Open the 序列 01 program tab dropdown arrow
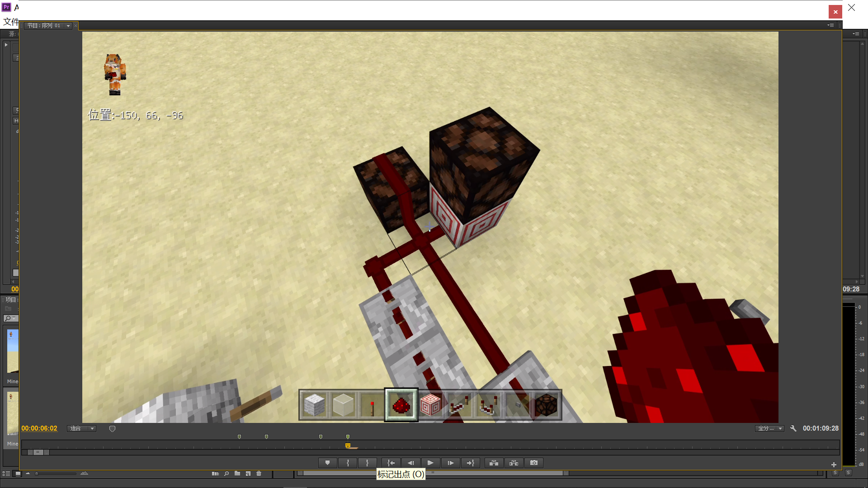The height and width of the screenshot is (488, 868). (x=68, y=26)
